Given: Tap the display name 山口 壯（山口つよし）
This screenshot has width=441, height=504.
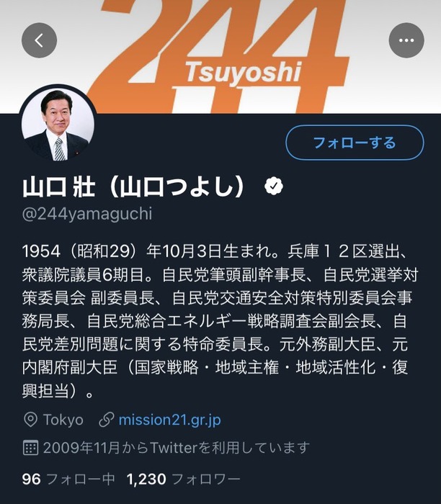Looking at the screenshot, I should tap(135, 187).
